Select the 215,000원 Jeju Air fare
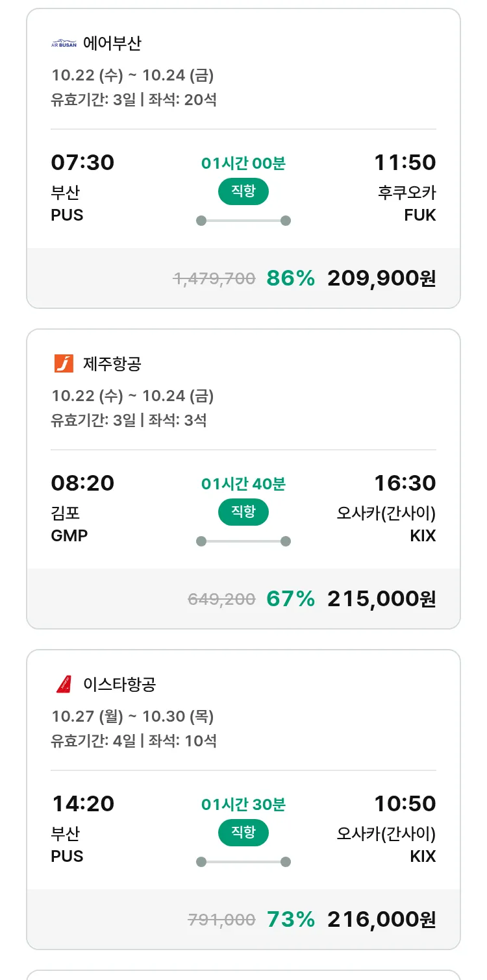 click(x=381, y=599)
